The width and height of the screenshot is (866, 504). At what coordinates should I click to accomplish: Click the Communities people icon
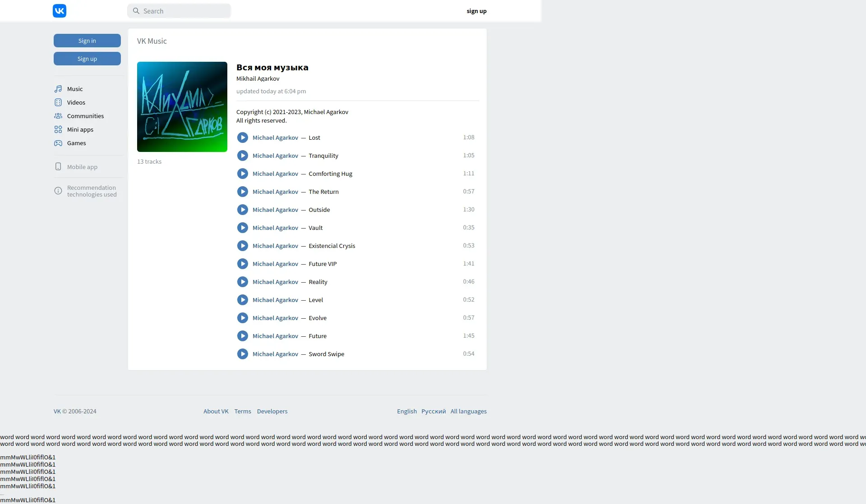pyautogui.click(x=58, y=116)
